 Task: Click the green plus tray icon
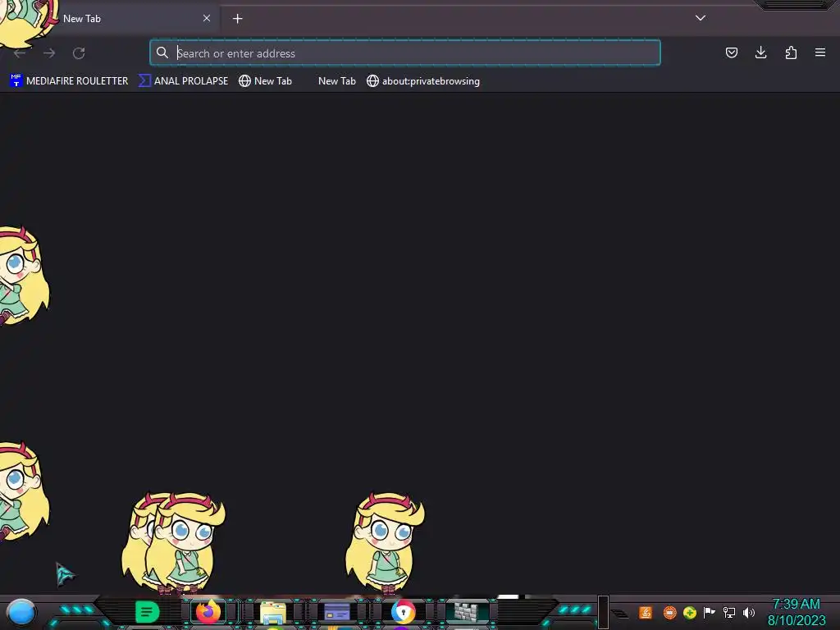coord(689,612)
